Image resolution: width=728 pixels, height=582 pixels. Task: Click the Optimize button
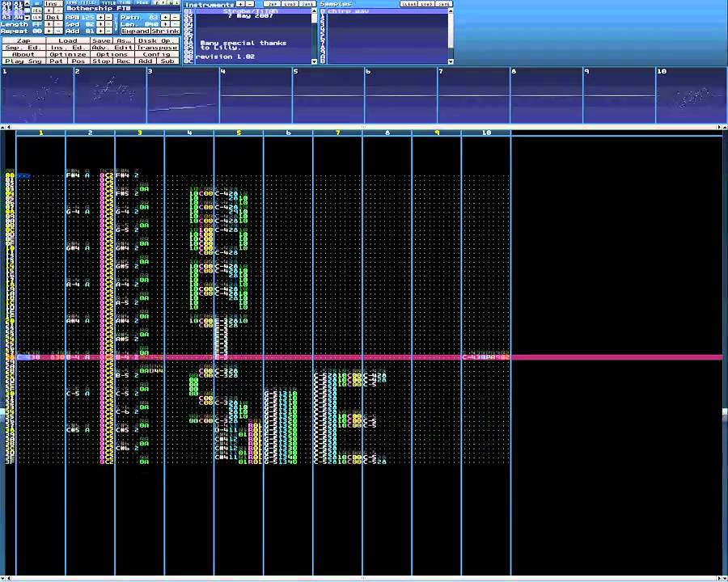[x=68, y=54]
